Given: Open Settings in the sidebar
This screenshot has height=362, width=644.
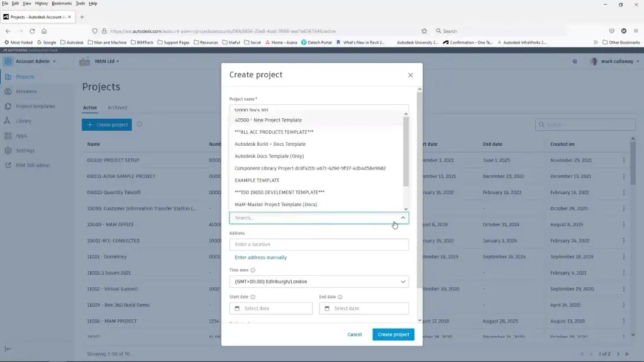Looking at the screenshot, I should coord(25,151).
